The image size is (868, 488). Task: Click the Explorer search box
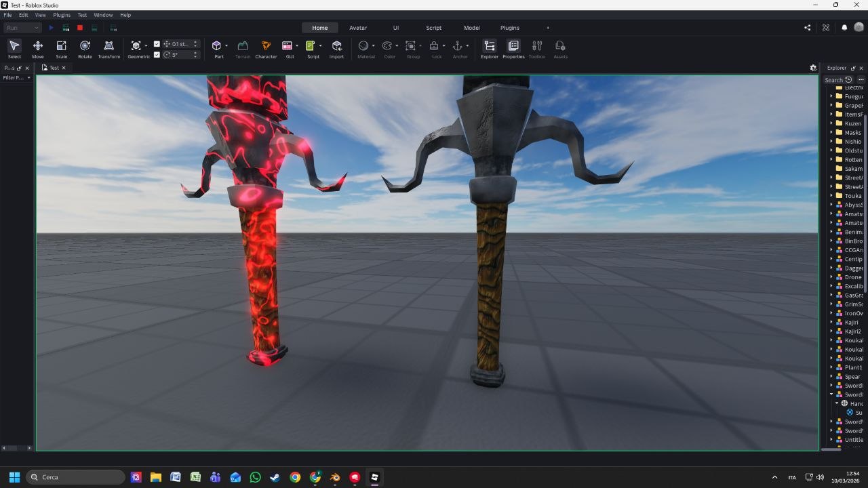click(835, 79)
